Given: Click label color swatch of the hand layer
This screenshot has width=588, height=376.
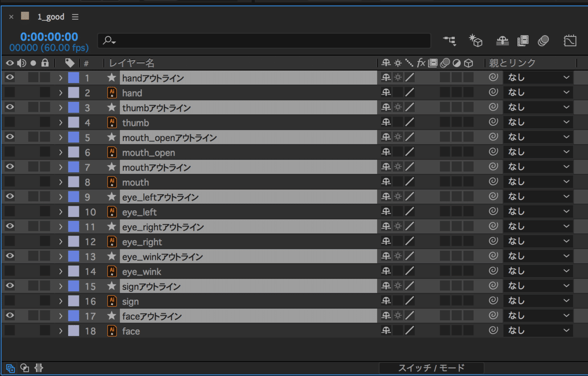Looking at the screenshot, I should point(73,93).
